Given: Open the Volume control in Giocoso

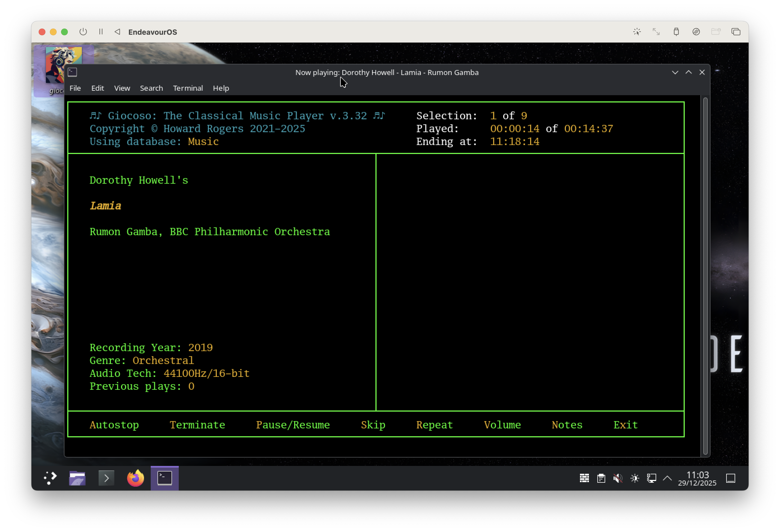Looking at the screenshot, I should (x=502, y=425).
